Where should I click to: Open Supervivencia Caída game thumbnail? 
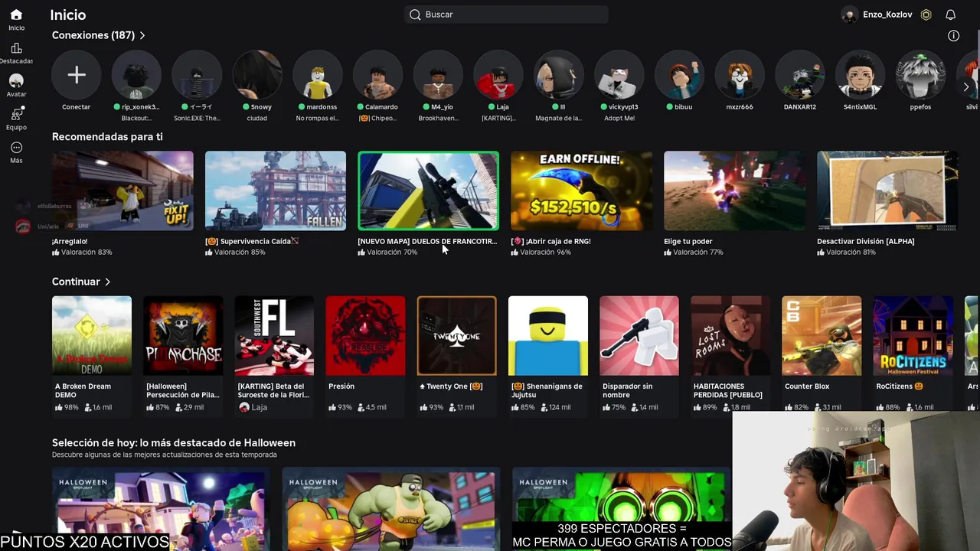tap(276, 191)
